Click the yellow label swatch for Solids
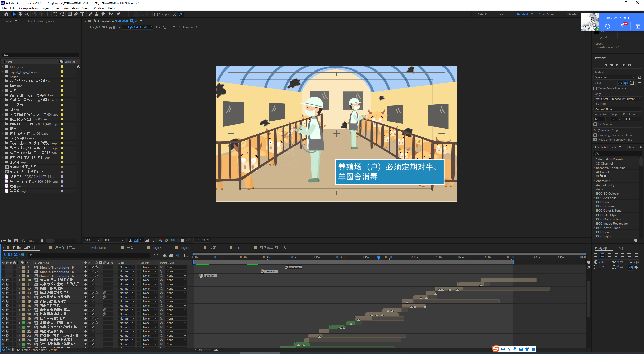The width and height of the screenshot is (644, 354). point(62,77)
